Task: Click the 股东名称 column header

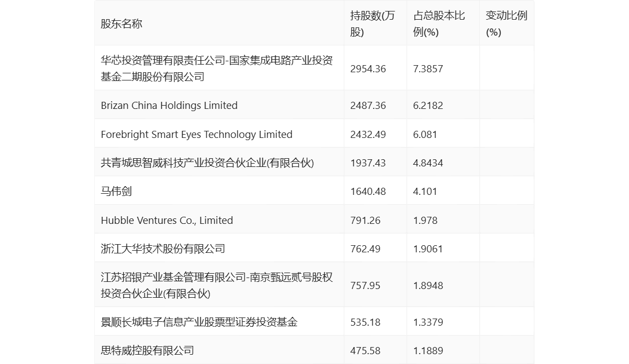Action: [x=122, y=24]
